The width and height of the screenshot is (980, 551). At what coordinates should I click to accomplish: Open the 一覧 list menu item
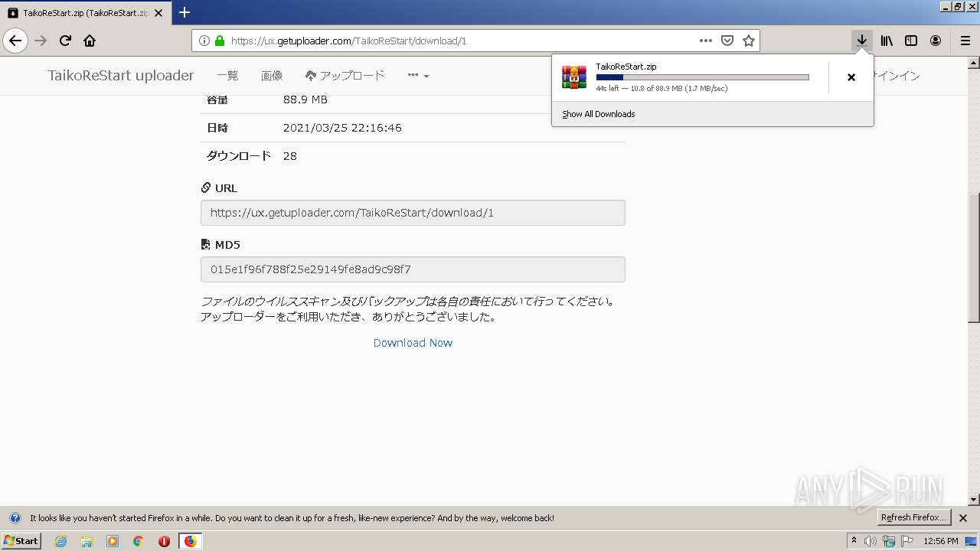point(227,76)
